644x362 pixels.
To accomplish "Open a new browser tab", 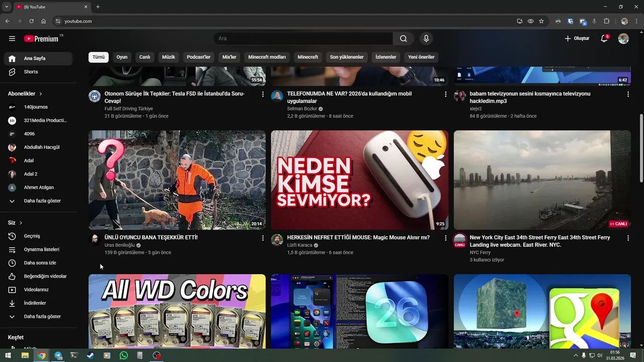I will 98,7.
